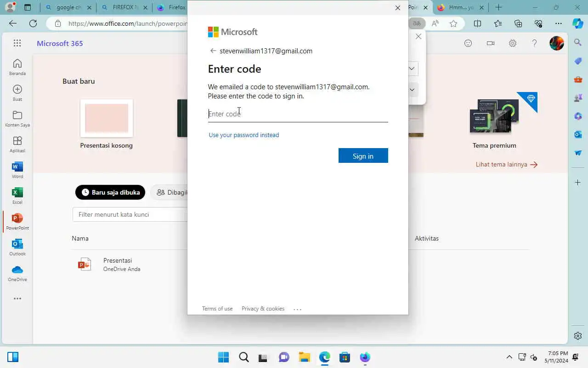Add an app to Edge sidebar with plus
This screenshot has height=368, width=588.
[x=578, y=183]
